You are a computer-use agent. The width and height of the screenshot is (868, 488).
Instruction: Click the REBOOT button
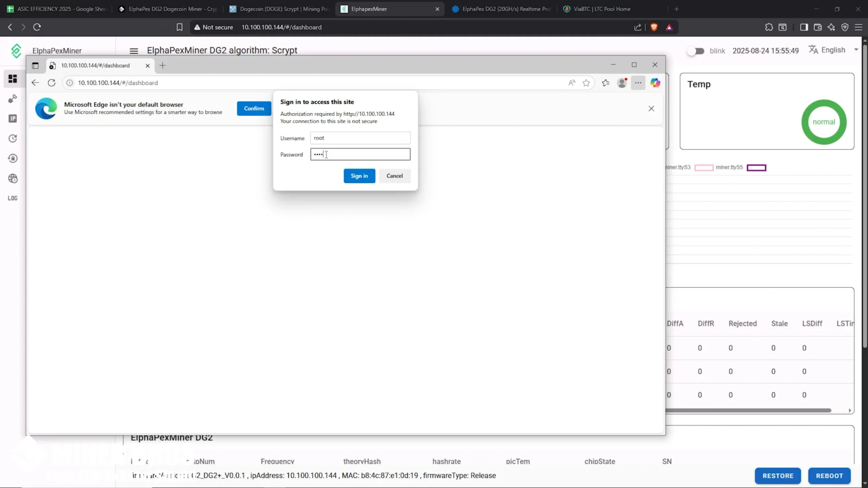[x=829, y=475]
